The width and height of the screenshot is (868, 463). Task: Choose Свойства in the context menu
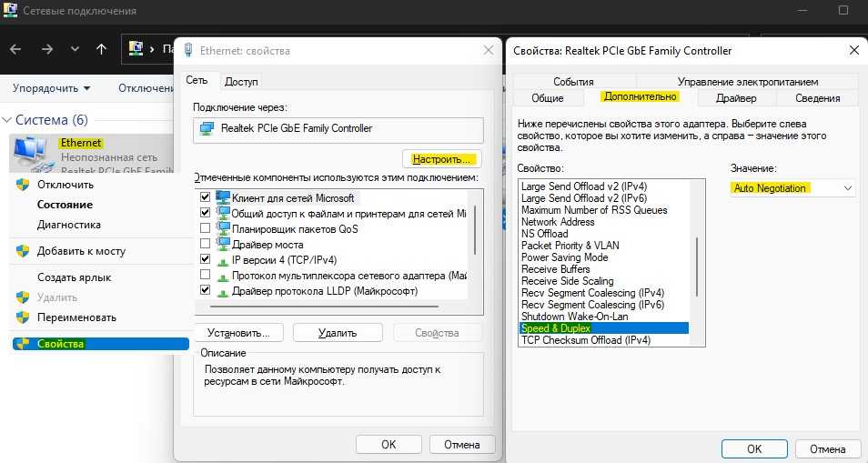(x=60, y=344)
